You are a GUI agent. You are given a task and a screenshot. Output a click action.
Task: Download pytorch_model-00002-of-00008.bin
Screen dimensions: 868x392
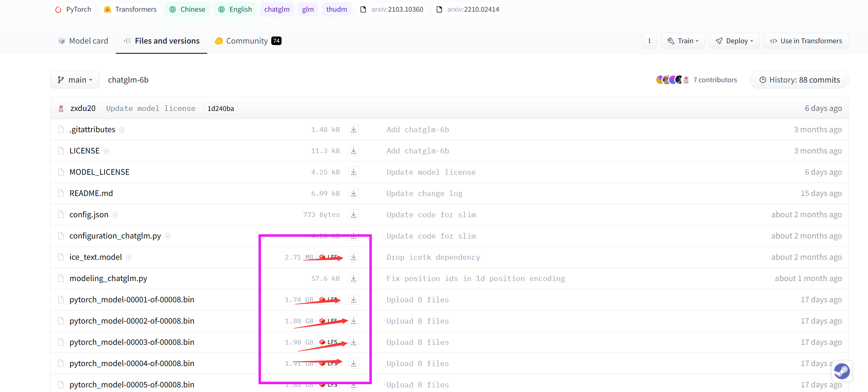tap(353, 321)
